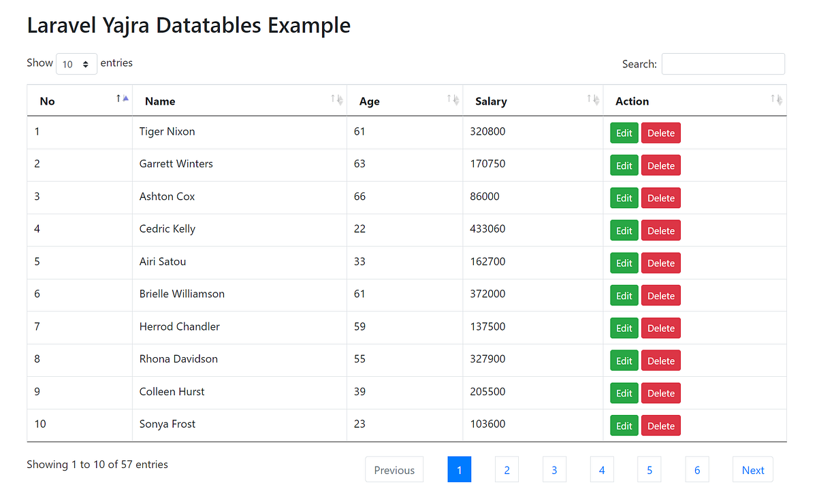Image resolution: width=817 pixels, height=504 pixels.
Task: Edit Tiger Nixon's record
Action: 624,133
